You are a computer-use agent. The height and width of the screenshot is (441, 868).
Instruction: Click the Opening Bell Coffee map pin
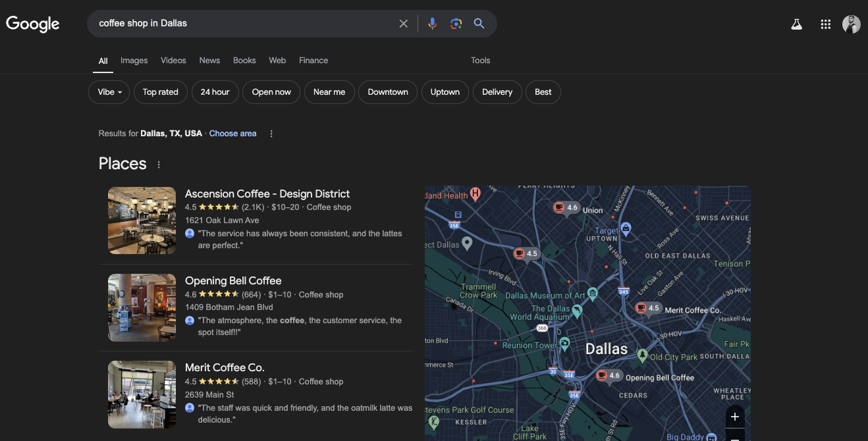pos(609,376)
